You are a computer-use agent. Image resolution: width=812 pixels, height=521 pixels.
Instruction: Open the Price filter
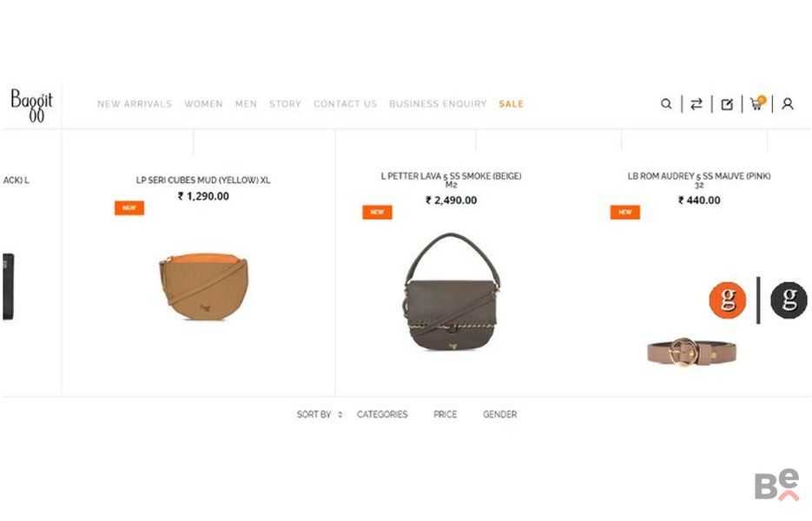click(446, 414)
